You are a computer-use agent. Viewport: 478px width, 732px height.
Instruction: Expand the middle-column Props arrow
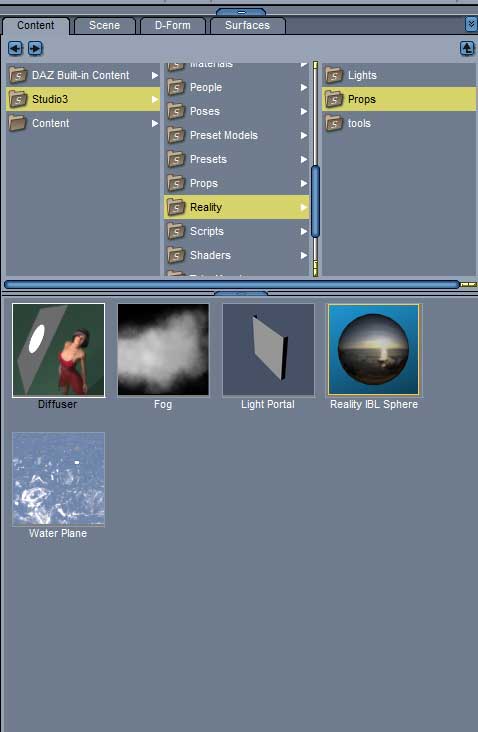304,183
